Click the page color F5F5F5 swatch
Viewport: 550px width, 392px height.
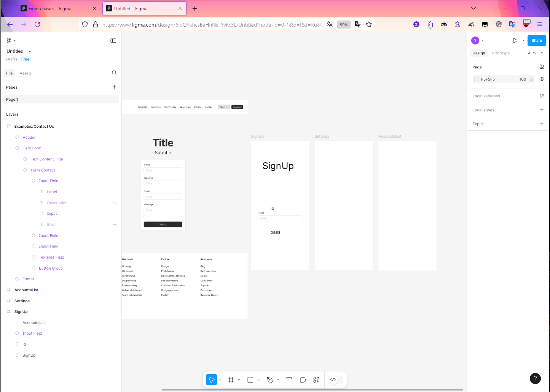tap(477, 79)
